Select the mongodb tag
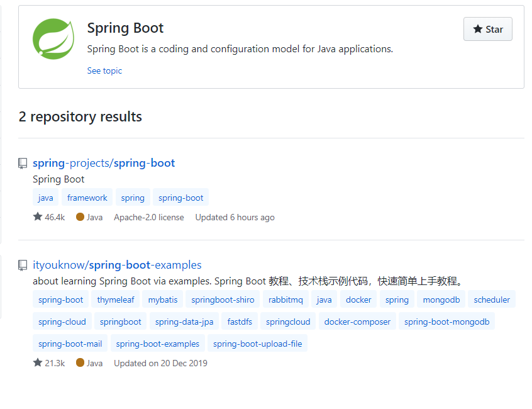Viewport: 532px width, 409px height. click(x=441, y=300)
